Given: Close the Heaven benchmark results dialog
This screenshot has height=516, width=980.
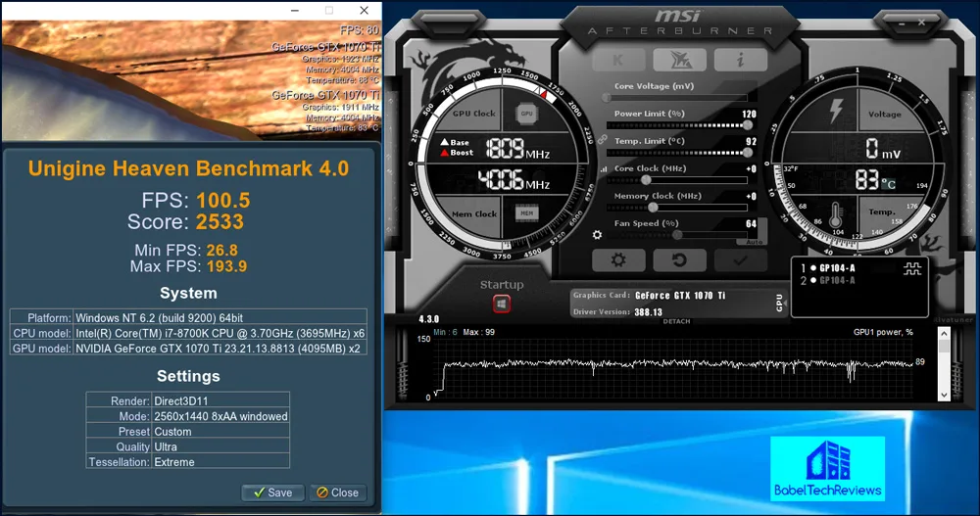Looking at the screenshot, I should pos(337,493).
